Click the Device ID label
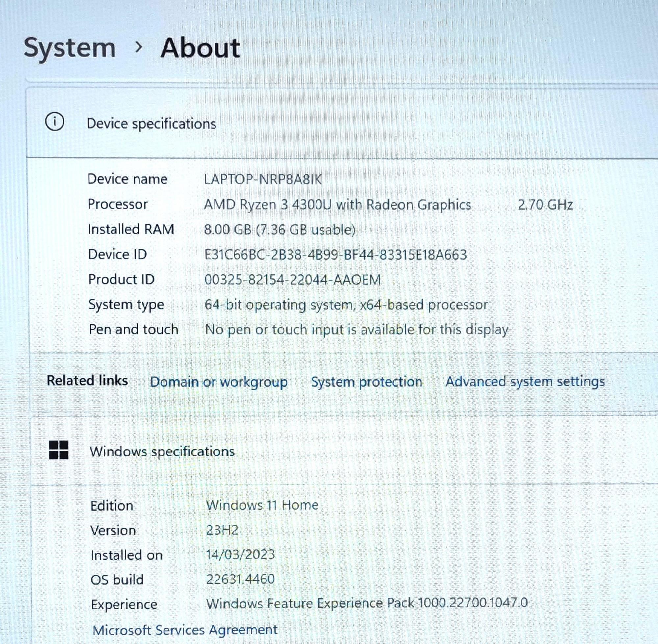The height and width of the screenshot is (644, 658). 118,254
